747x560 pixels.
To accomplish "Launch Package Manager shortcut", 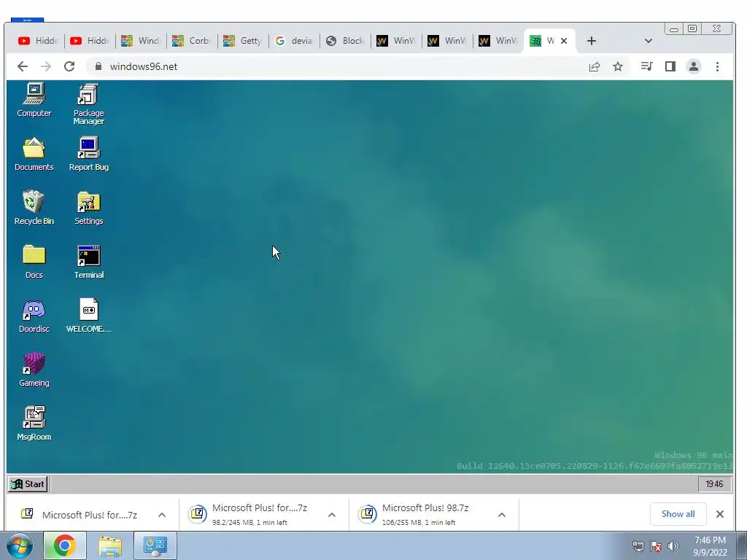I will [88, 104].
